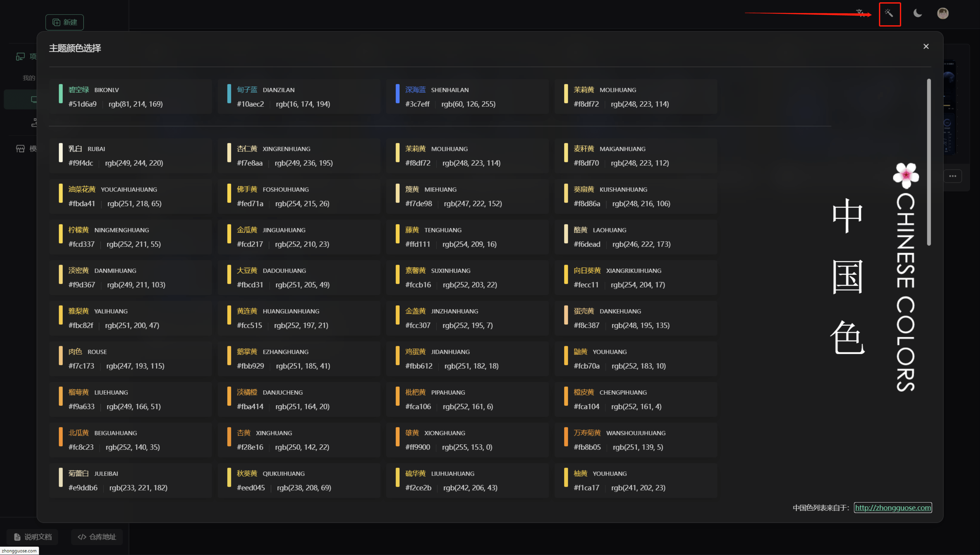Apply the 酪黄 LAOHUANG theme color
The width and height of the screenshot is (980, 555).
635,237
